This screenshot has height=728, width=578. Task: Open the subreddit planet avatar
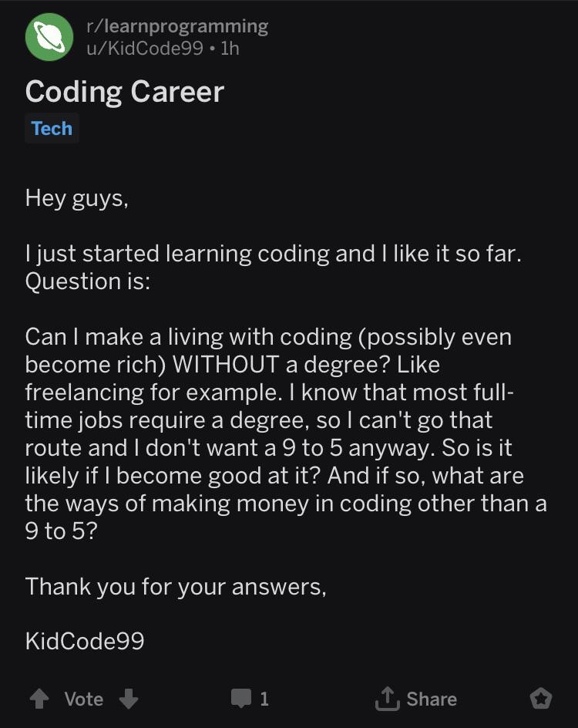coord(49,37)
